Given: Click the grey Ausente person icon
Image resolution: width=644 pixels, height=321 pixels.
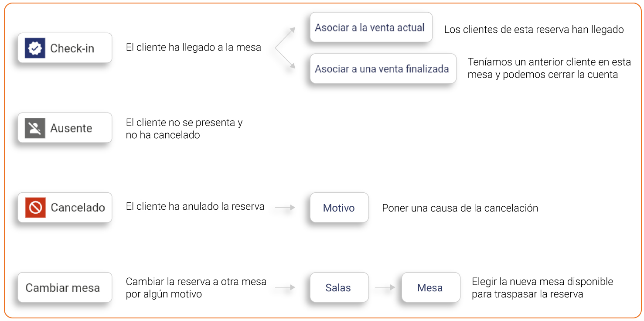Looking at the screenshot, I should coord(35,128).
